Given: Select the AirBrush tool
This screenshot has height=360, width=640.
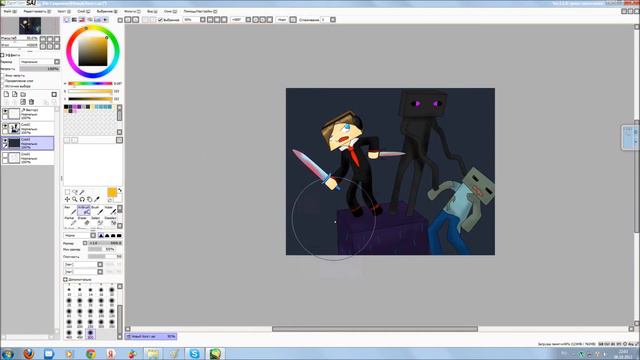Looking at the screenshot, I should (x=84, y=210).
